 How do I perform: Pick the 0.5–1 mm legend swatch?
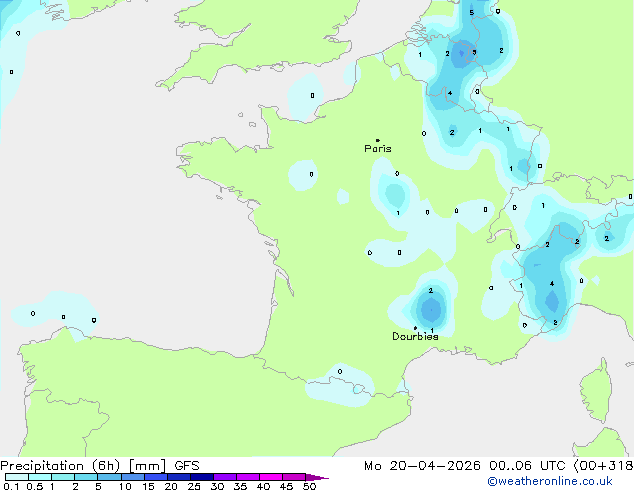(x=40, y=477)
